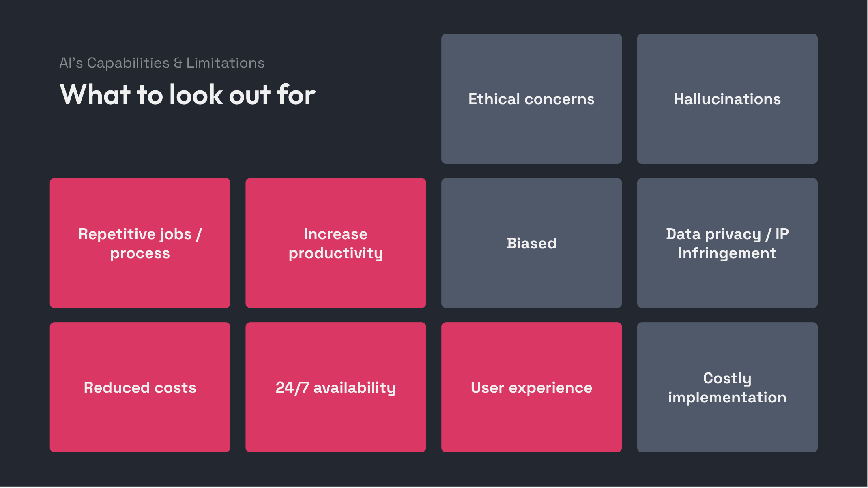Click the word "Capabilities" in the subtitle
The width and height of the screenshot is (868, 488).
pyautogui.click(x=128, y=63)
